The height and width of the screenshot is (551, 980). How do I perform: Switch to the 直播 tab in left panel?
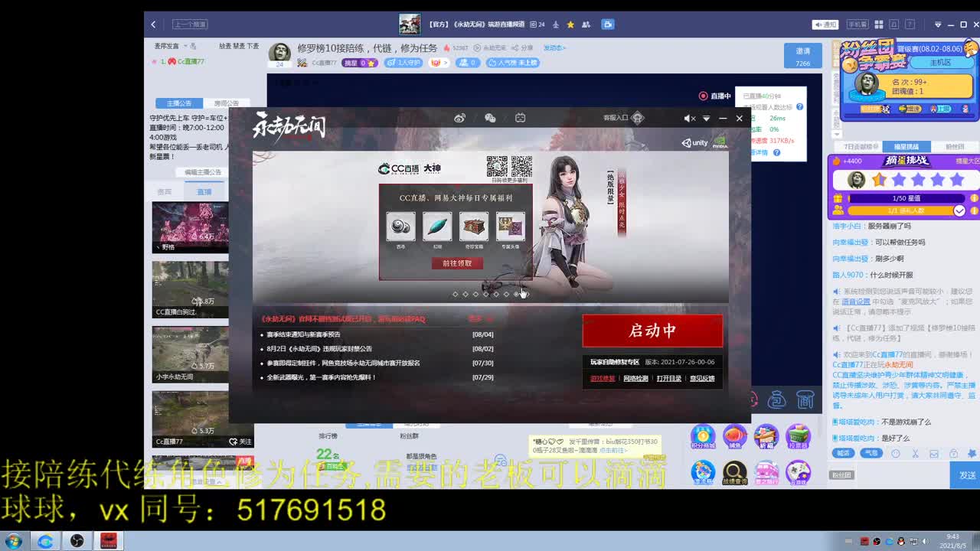[x=204, y=191]
